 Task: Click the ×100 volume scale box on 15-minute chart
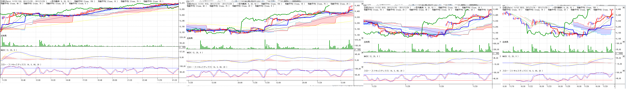(x=358, y=50)
